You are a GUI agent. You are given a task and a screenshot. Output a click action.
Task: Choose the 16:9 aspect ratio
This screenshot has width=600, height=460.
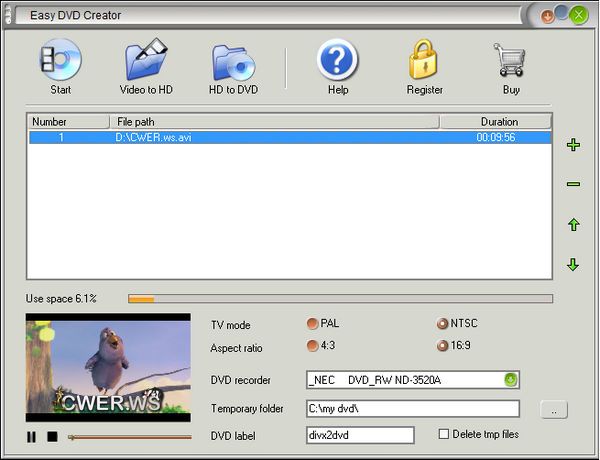[442, 346]
